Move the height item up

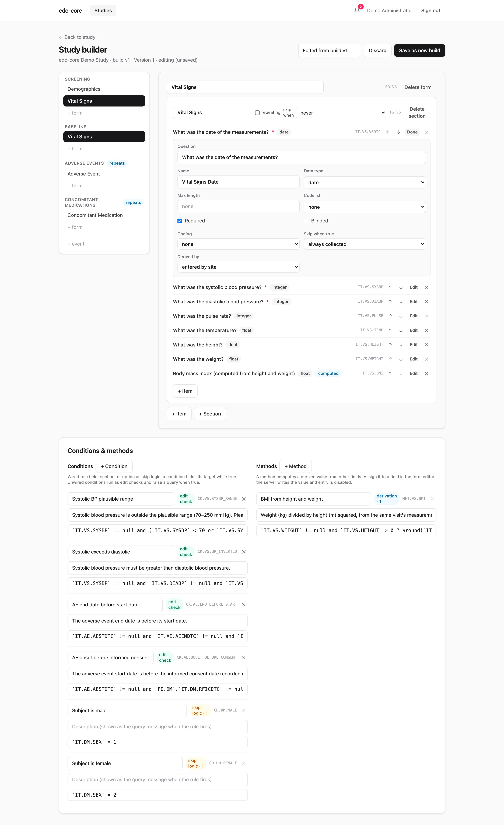click(390, 345)
